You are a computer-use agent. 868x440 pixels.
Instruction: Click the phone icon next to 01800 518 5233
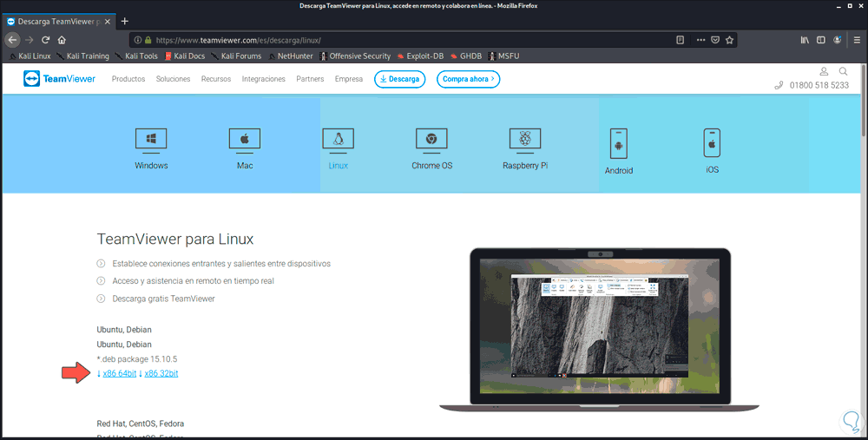coord(779,85)
